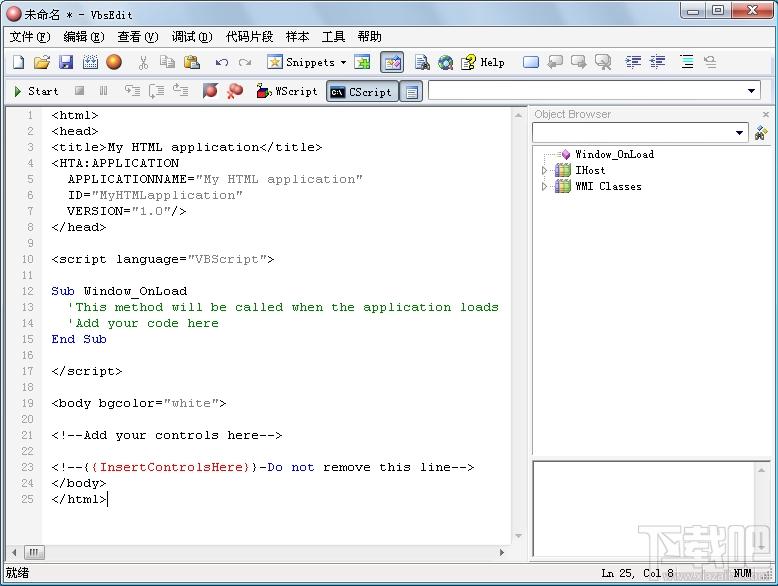Click the document search icon before Help
This screenshot has width=778, height=586.
[x=422, y=63]
